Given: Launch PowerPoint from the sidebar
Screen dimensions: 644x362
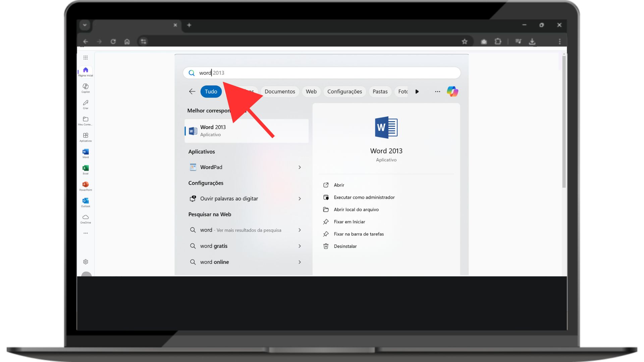Looking at the screenshot, I should pos(86,186).
